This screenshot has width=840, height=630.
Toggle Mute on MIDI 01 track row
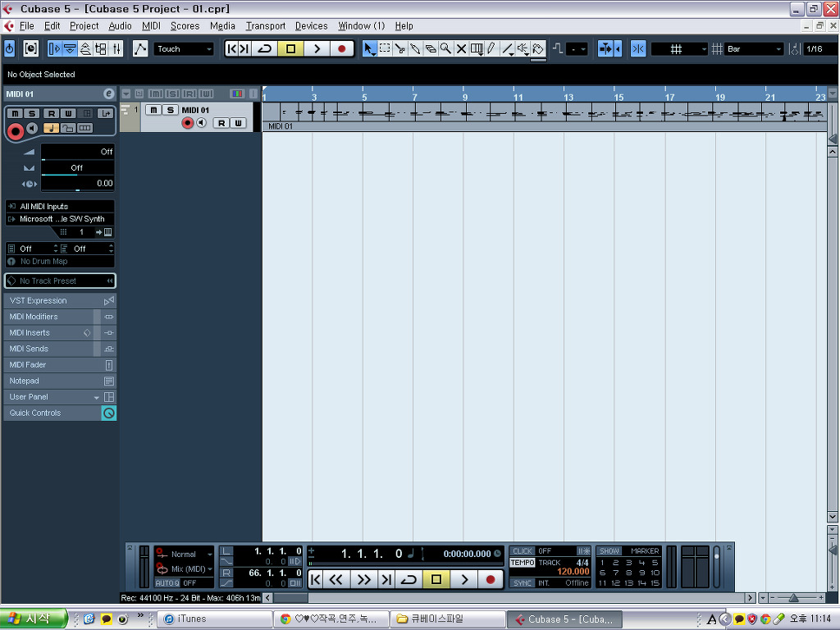point(153,110)
